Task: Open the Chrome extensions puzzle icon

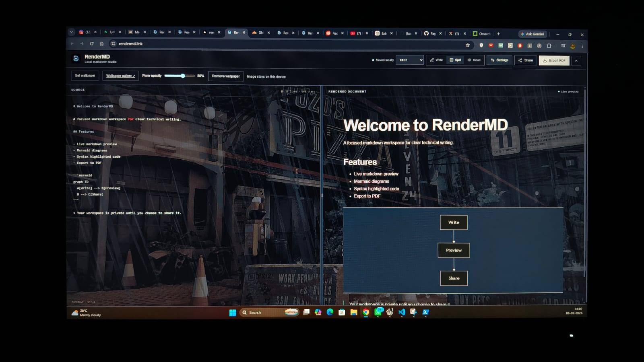Action: [x=549, y=45]
